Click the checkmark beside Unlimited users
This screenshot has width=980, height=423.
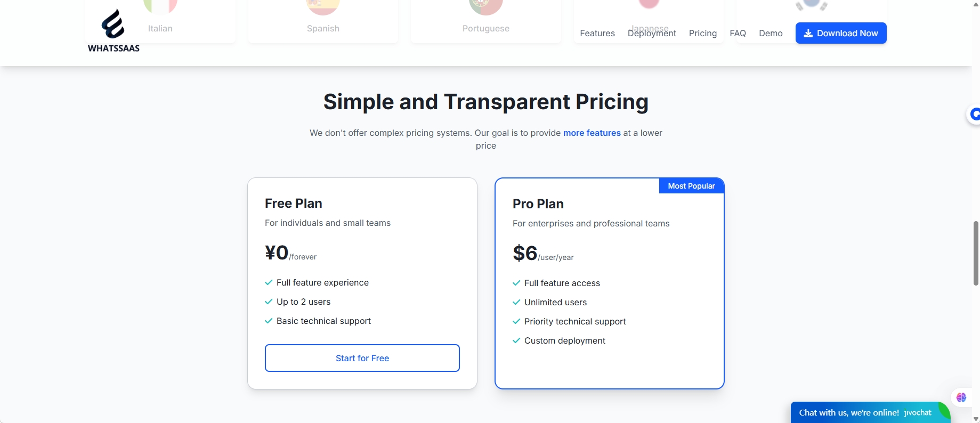pos(516,302)
